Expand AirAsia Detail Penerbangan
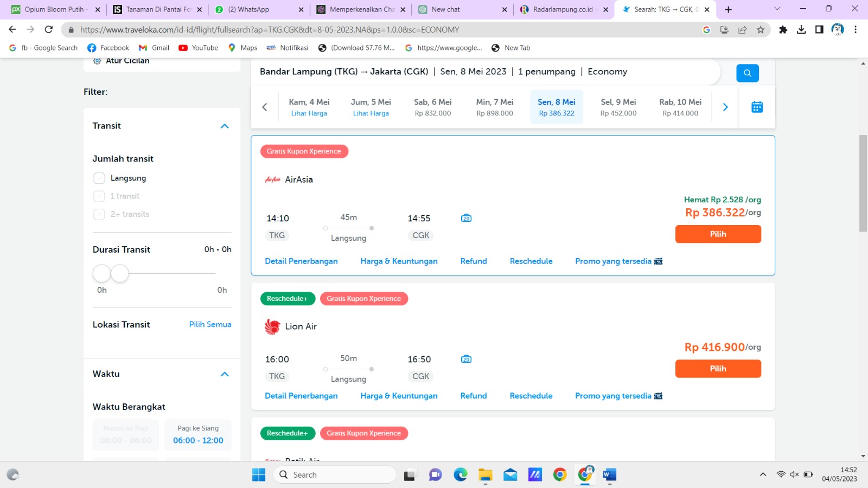Image resolution: width=868 pixels, height=488 pixels. 301,261
